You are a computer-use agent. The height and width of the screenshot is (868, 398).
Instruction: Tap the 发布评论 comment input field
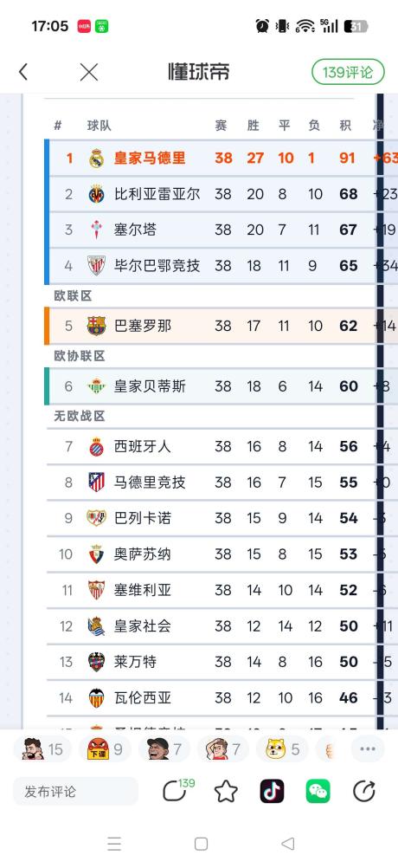click(76, 792)
